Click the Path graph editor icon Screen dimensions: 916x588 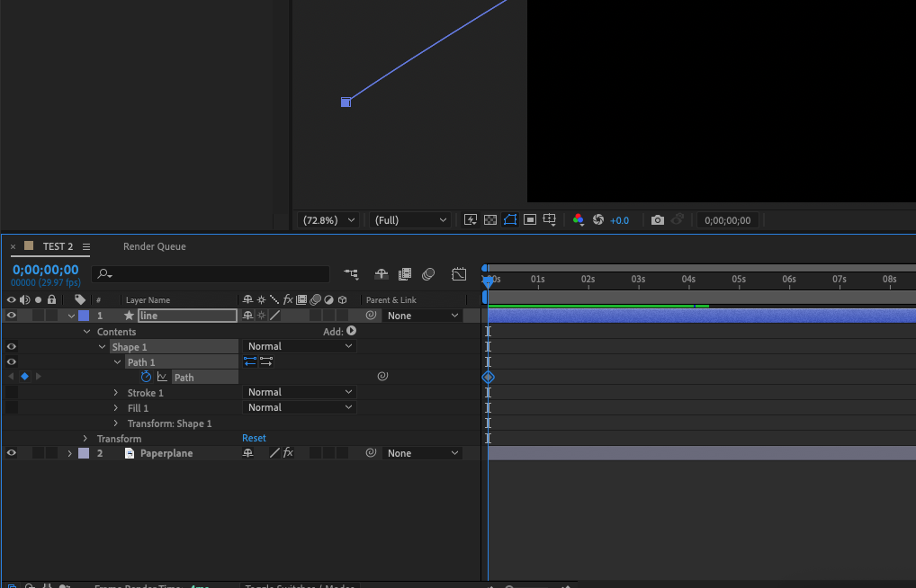coord(162,377)
